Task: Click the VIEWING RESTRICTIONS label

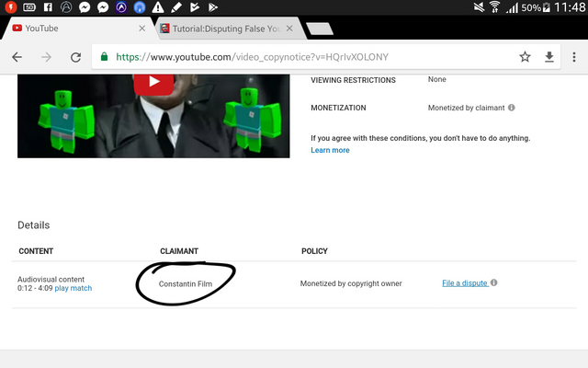Action: [353, 80]
